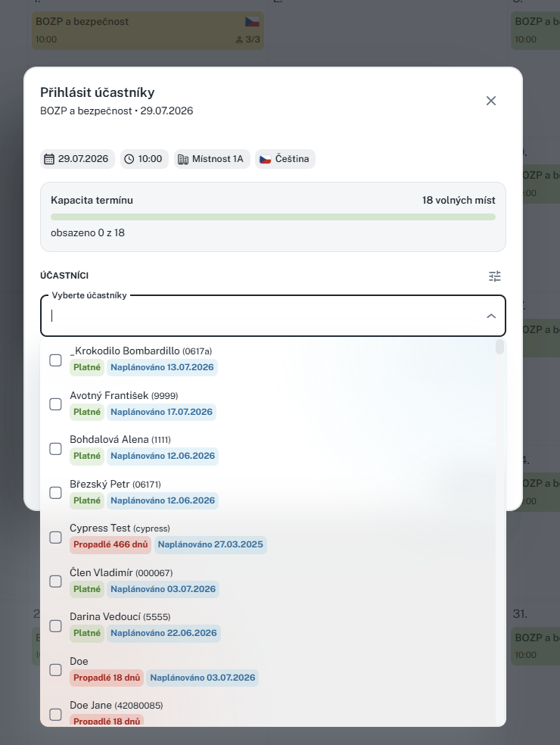
Task: Click the clock icon beside 10:00
Action: point(129,159)
